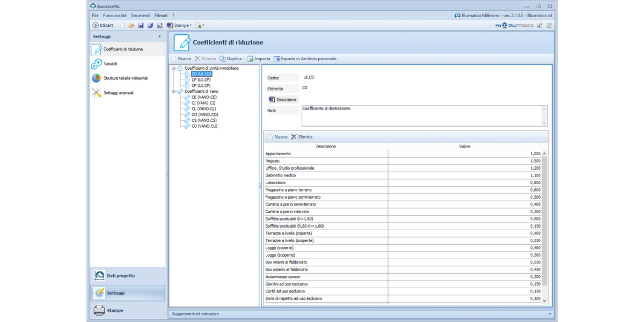This screenshot has width=644, height=322.
Task: Open the Strumenti menu
Action: [140, 16]
